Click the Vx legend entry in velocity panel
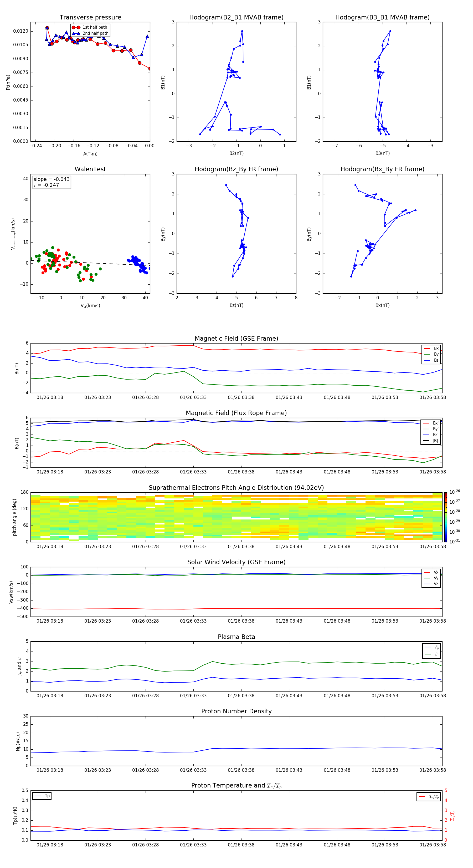The width and height of the screenshot is (473, 868). (x=431, y=572)
